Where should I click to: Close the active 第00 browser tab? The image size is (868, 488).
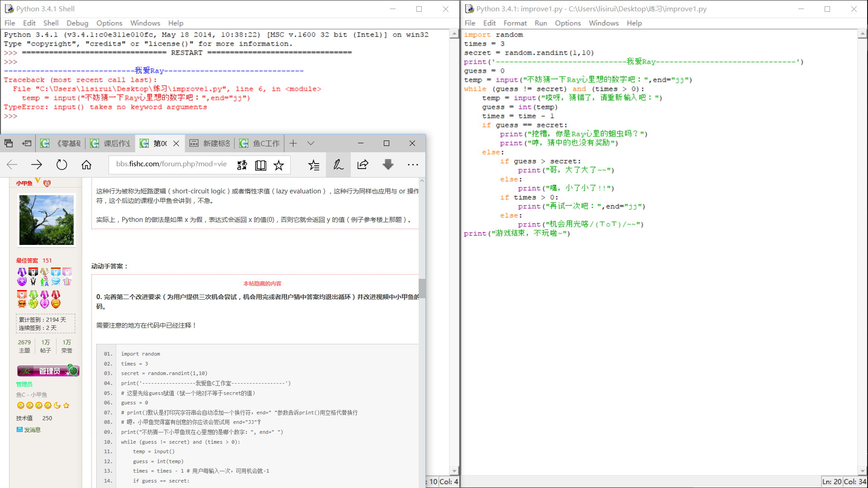click(176, 143)
